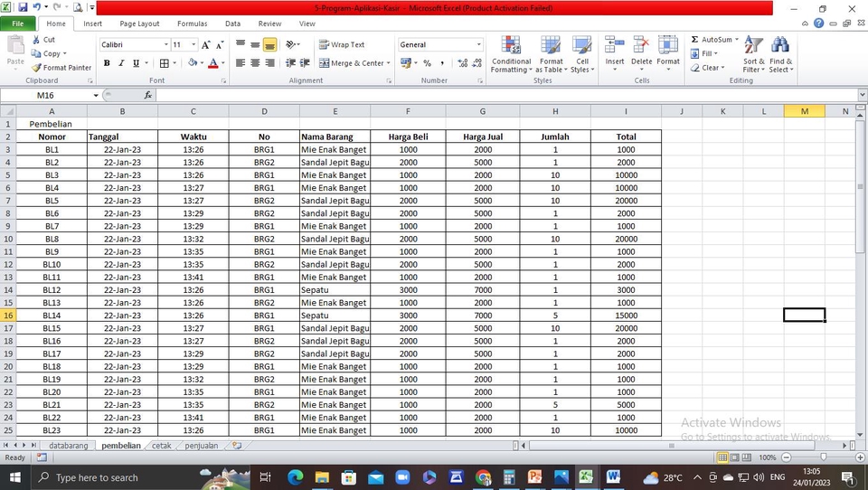Image resolution: width=868 pixels, height=490 pixels.
Task: Click the Orientation icon
Action: click(x=292, y=44)
